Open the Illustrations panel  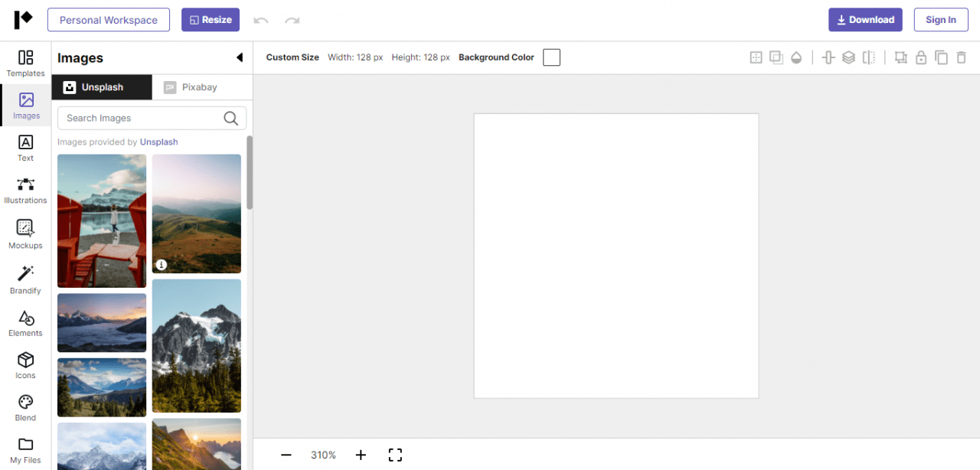coord(25,190)
